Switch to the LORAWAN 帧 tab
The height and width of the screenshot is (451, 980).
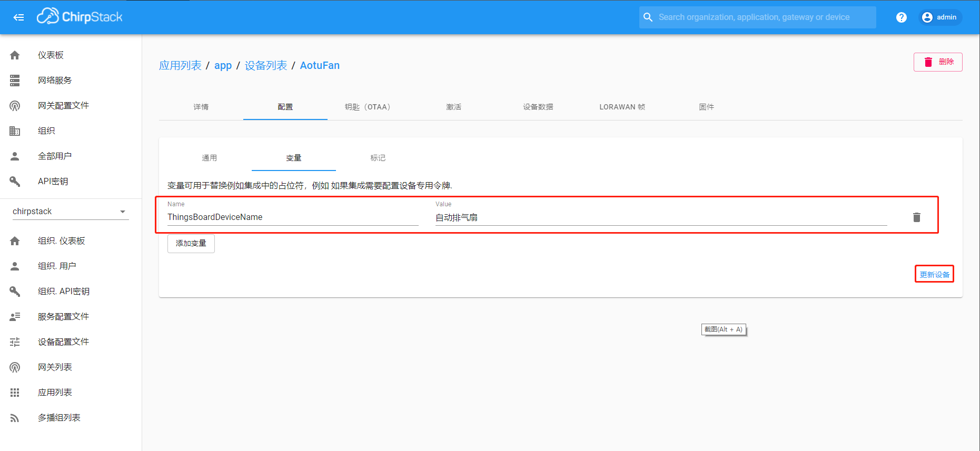622,107
